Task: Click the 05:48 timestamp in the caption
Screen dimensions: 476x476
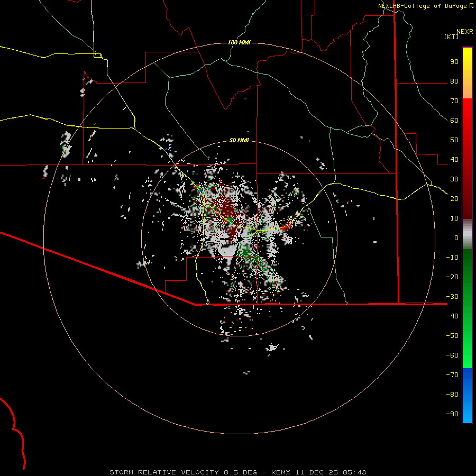Action: click(x=354, y=472)
